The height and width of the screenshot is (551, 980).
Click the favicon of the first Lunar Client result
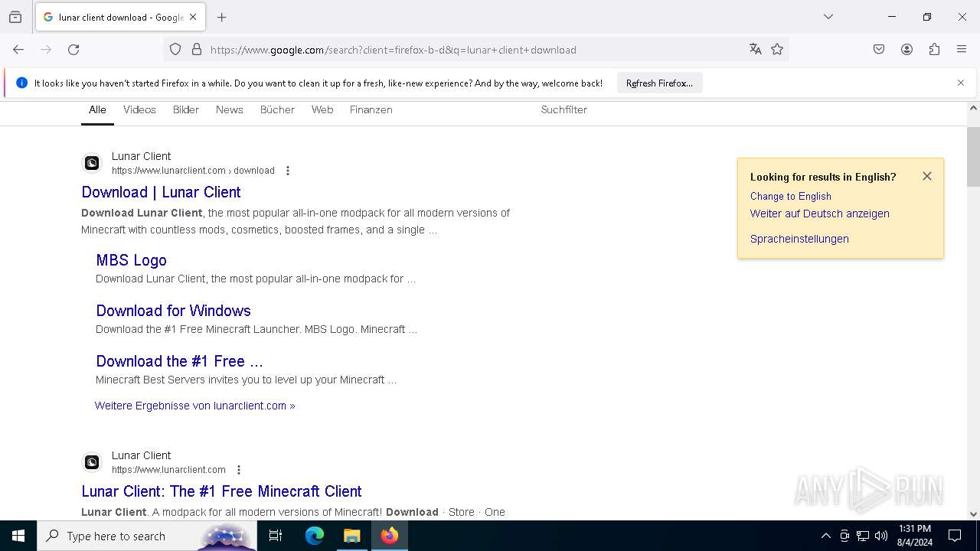[x=92, y=163]
